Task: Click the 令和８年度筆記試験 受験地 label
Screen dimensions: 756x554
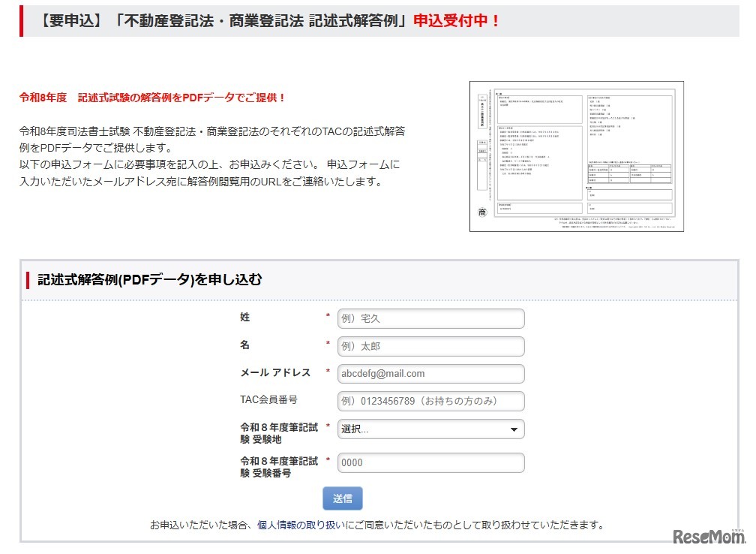Action: coord(279,433)
